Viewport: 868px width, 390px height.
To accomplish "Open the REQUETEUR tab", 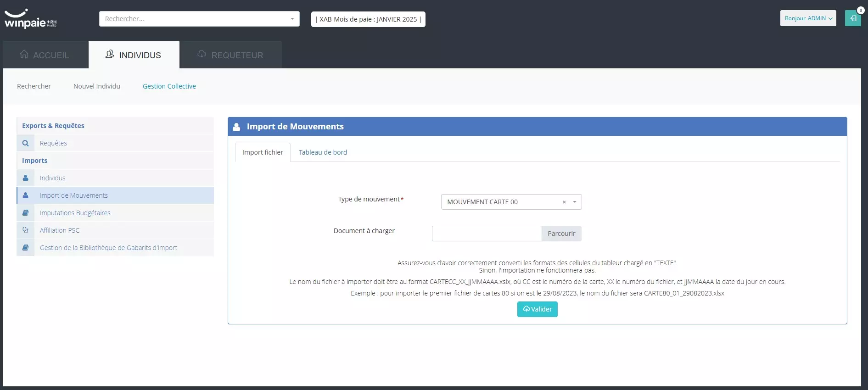I will coord(231,55).
